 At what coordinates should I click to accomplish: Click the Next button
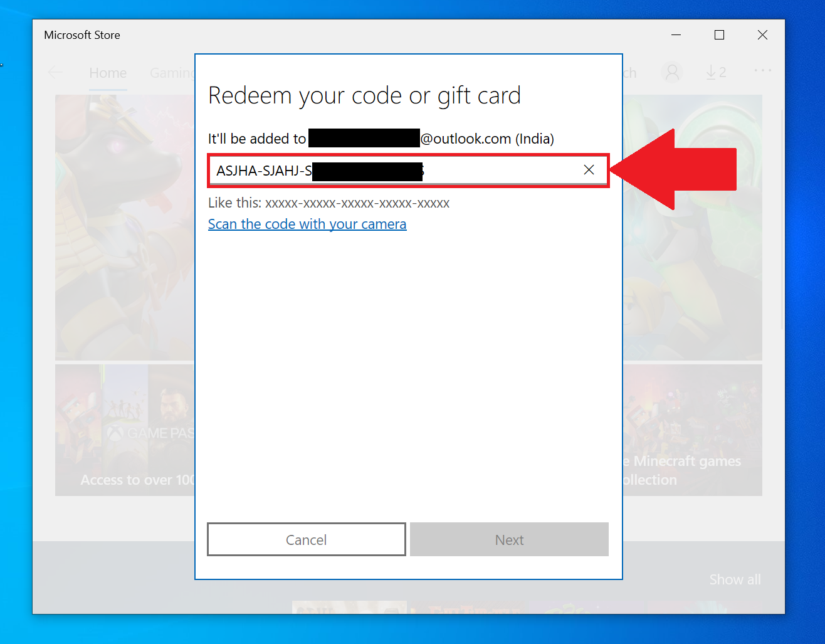509,539
